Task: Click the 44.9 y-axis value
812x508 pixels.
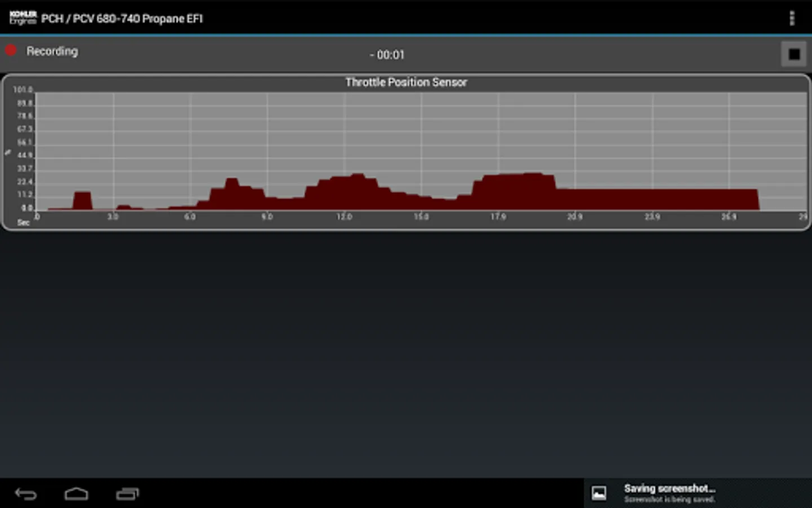Action: (25, 155)
